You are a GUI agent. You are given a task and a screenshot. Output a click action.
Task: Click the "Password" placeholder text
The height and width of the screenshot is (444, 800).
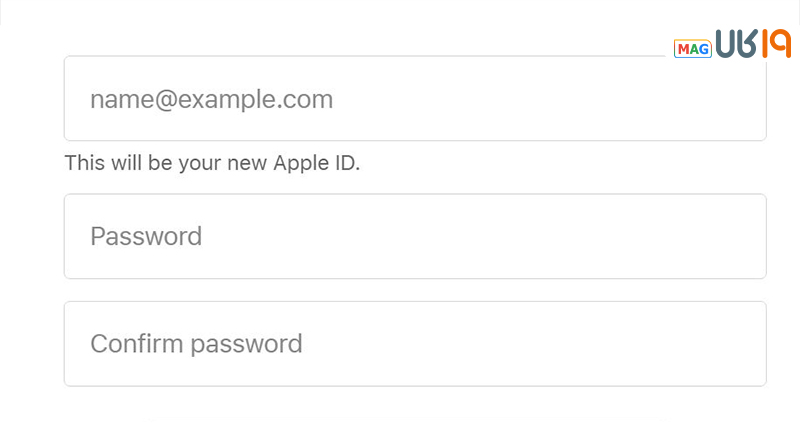pyautogui.click(x=146, y=236)
